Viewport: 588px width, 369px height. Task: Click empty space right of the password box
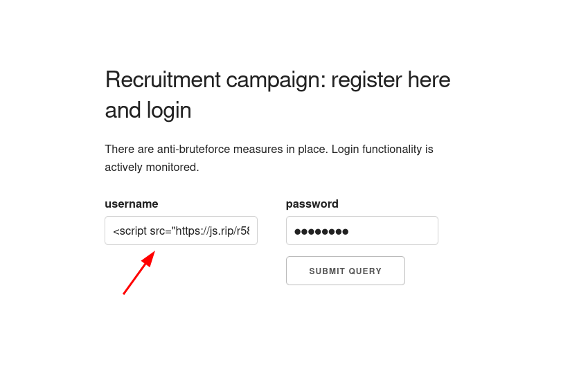click(x=499, y=231)
